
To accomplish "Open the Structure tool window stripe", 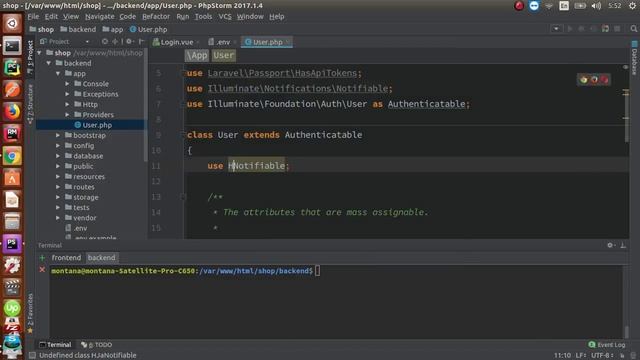I will pyautogui.click(x=30, y=104).
